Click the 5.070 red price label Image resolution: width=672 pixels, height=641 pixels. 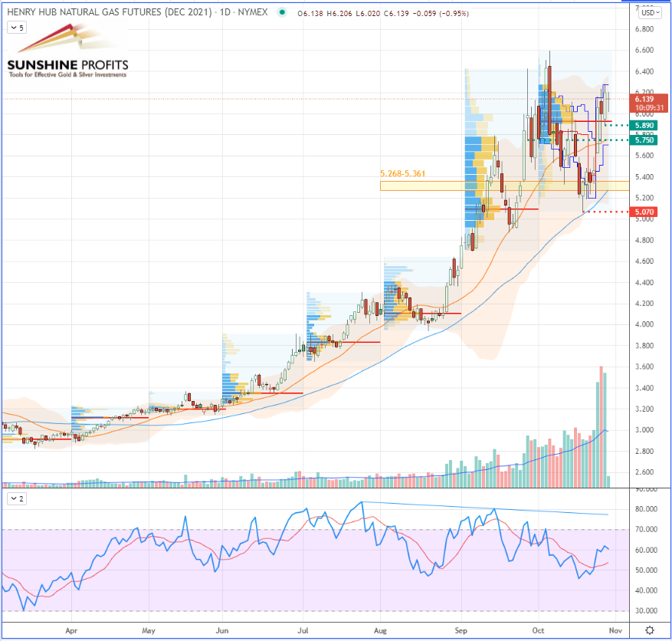click(x=644, y=212)
